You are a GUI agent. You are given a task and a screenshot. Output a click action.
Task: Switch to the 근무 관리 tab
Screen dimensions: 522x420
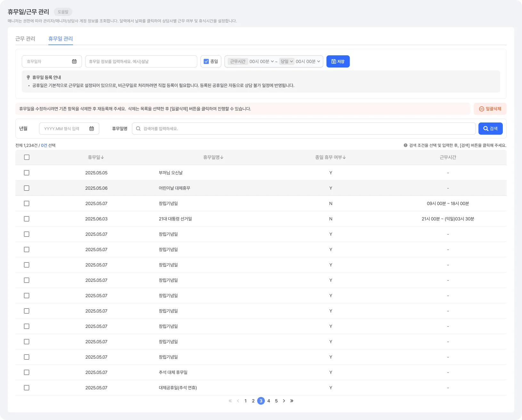26,38
